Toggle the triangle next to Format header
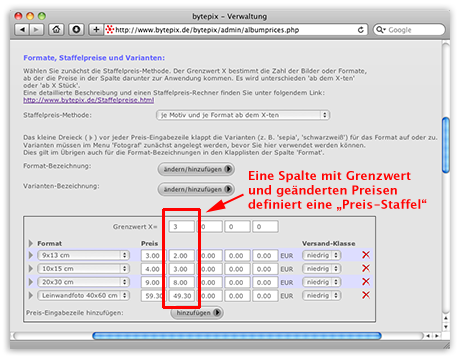This screenshot has height=360, width=460. pyautogui.click(x=31, y=243)
